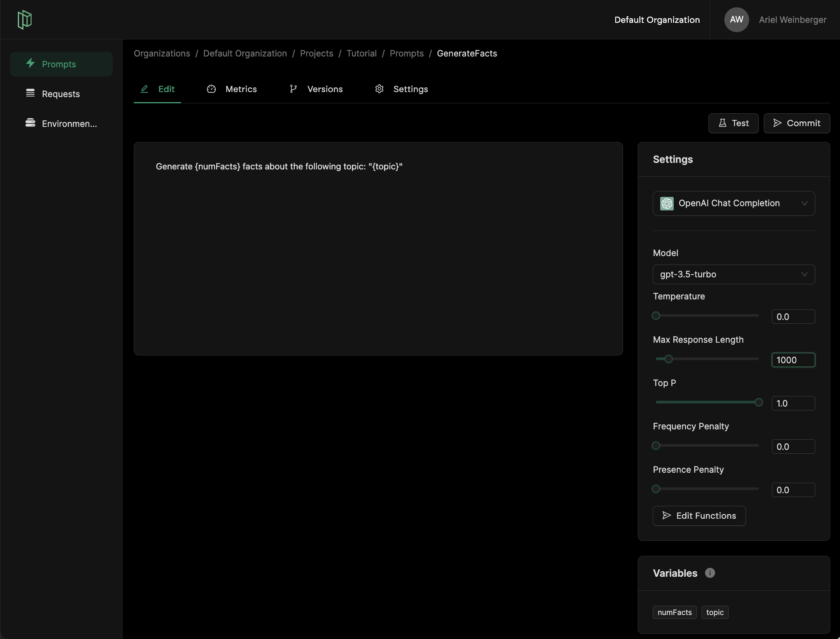
Task: Click the Commit button
Action: (796, 123)
